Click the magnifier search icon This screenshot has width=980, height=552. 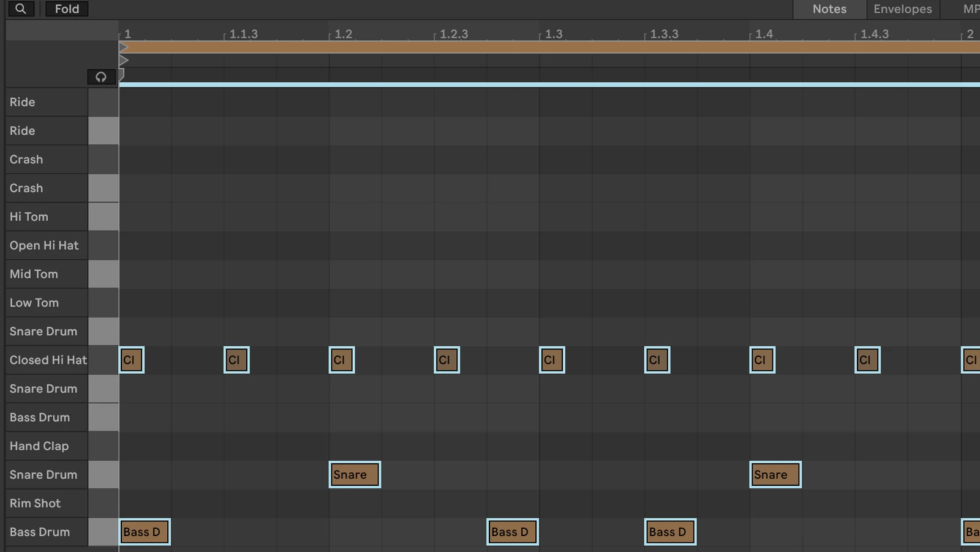coord(21,9)
